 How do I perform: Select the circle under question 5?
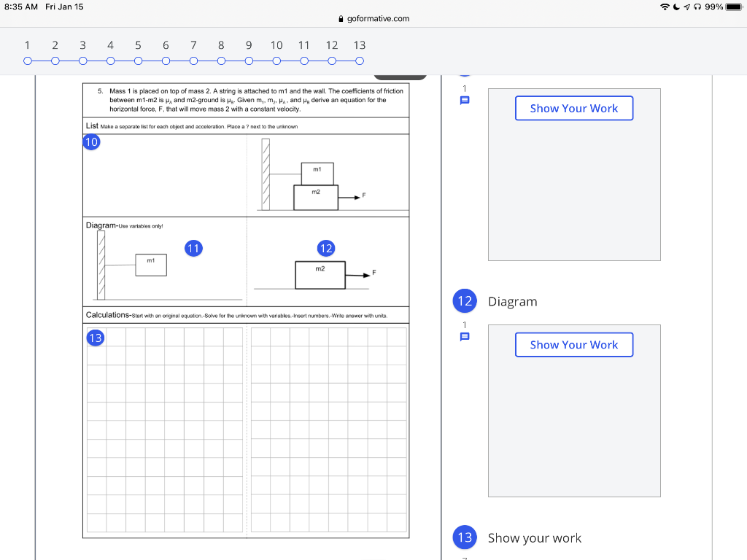[138, 61]
